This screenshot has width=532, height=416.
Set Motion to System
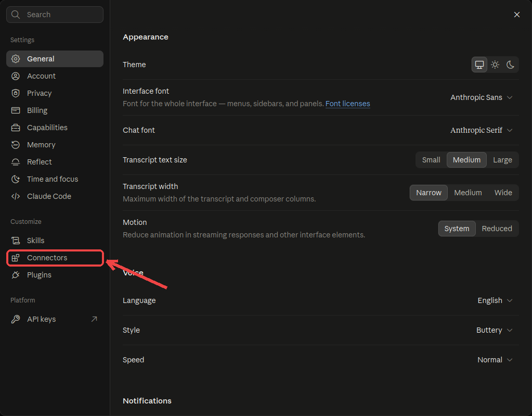pyautogui.click(x=457, y=229)
